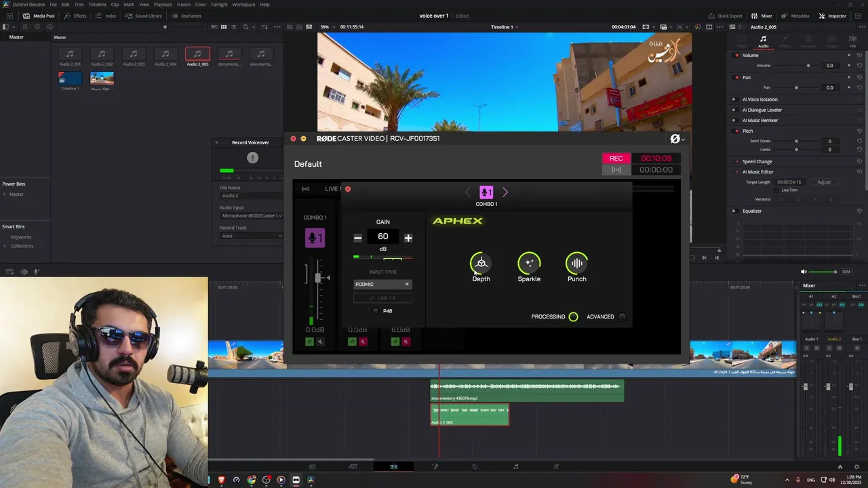
Task: Open the 58% viewer zoom dropdown
Action: point(328,27)
